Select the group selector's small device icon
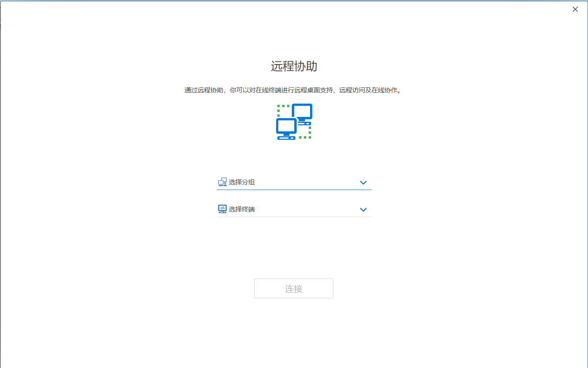 222,182
